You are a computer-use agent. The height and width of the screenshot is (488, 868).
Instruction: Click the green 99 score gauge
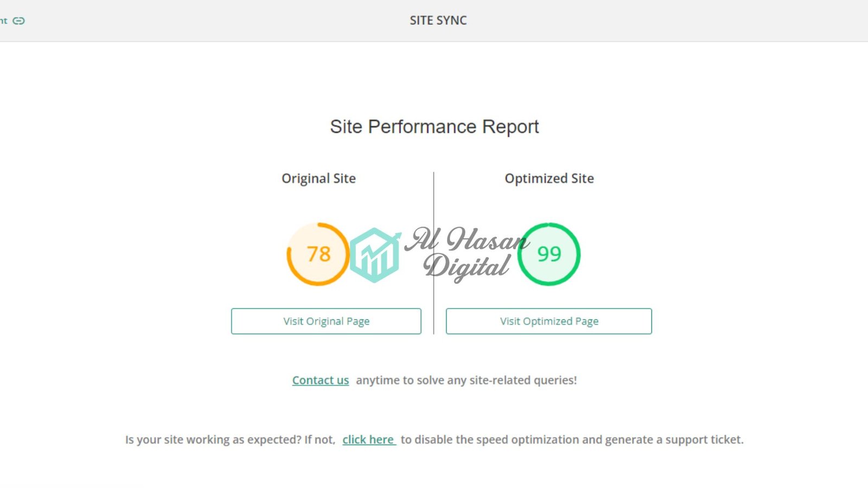tap(549, 254)
